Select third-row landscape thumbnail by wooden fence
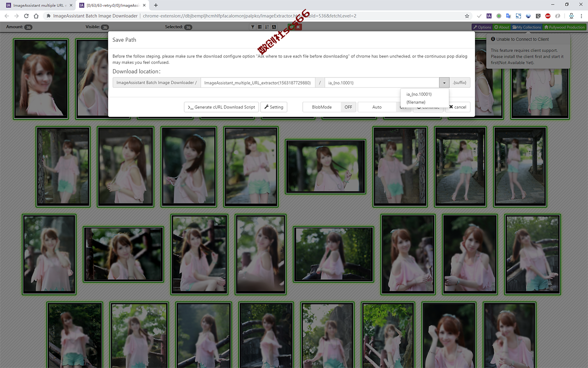The image size is (588, 368). pyautogui.click(x=123, y=254)
